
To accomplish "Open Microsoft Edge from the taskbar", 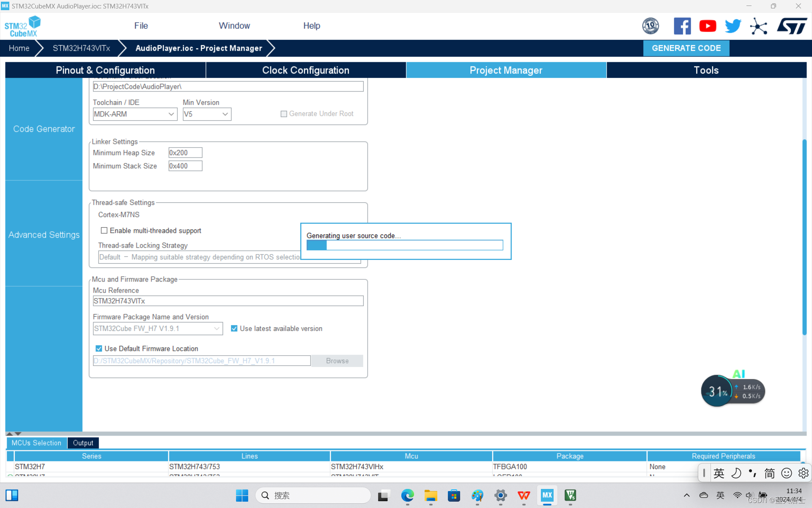I will (407, 495).
